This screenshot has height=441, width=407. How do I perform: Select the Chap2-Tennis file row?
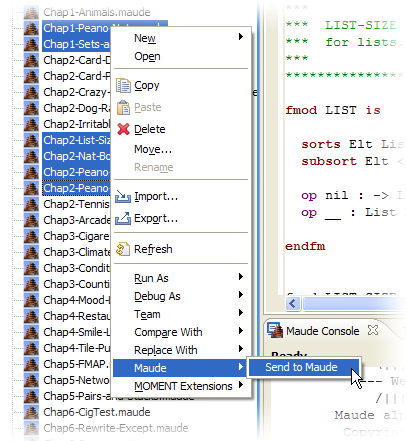tap(76, 204)
